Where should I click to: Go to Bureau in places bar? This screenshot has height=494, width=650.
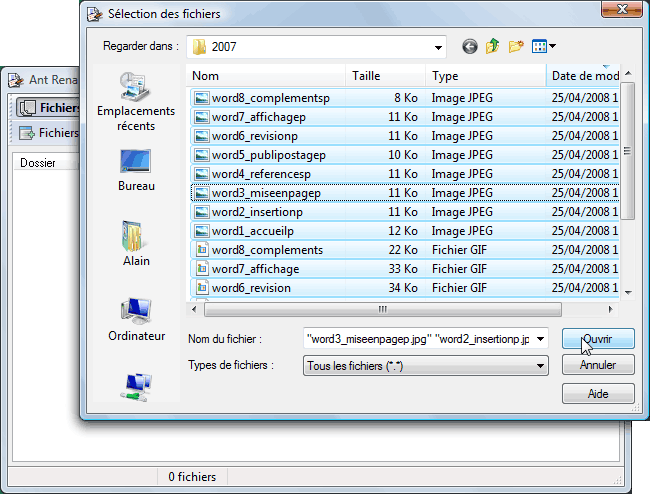136,170
